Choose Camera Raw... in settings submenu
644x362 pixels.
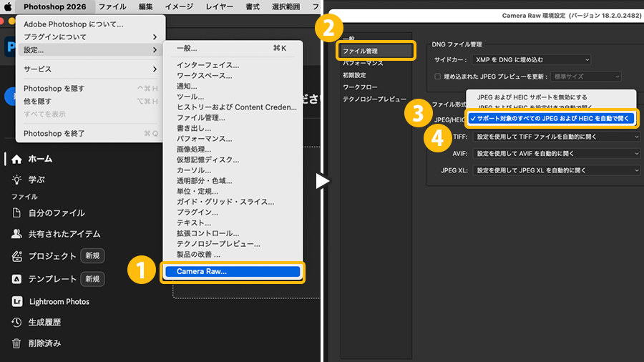coord(233,271)
